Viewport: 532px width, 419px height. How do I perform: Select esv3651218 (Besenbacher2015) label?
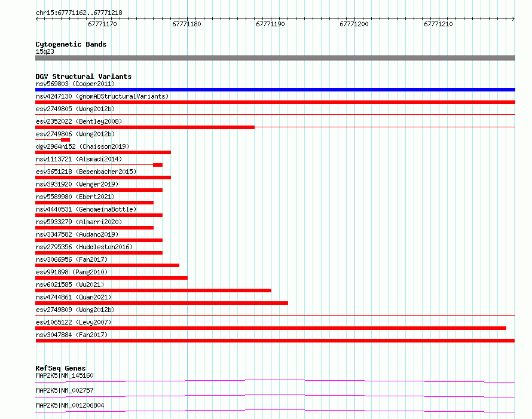(x=86, y=172)
